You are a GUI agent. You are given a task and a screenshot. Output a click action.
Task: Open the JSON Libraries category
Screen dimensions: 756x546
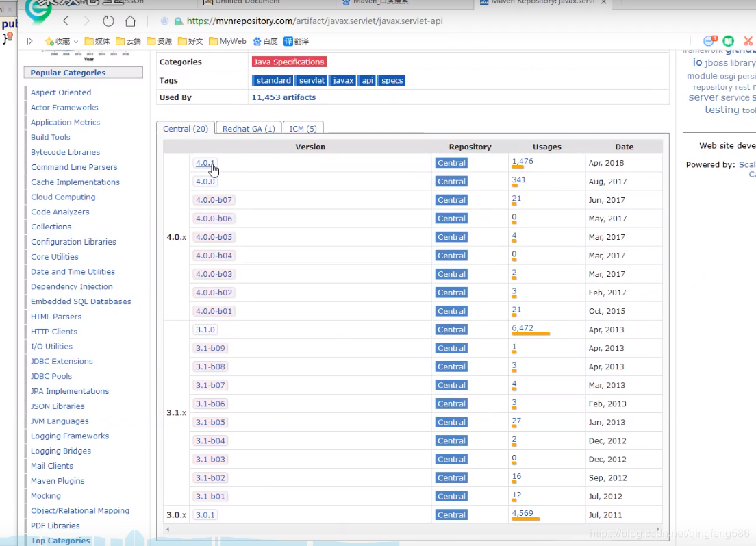coord(58,406)
